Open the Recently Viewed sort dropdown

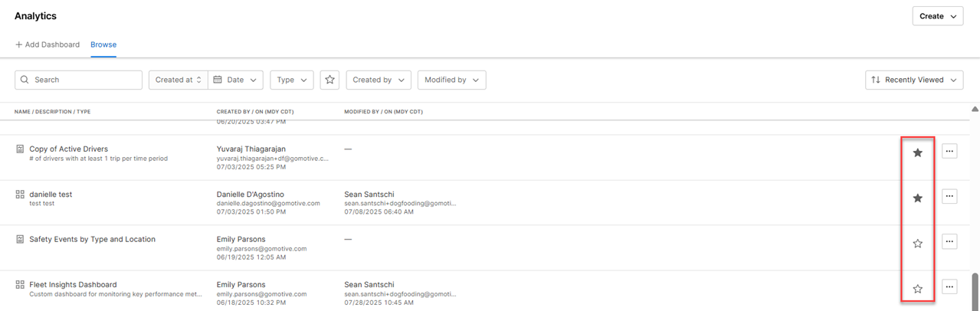[x=914, y=80]
